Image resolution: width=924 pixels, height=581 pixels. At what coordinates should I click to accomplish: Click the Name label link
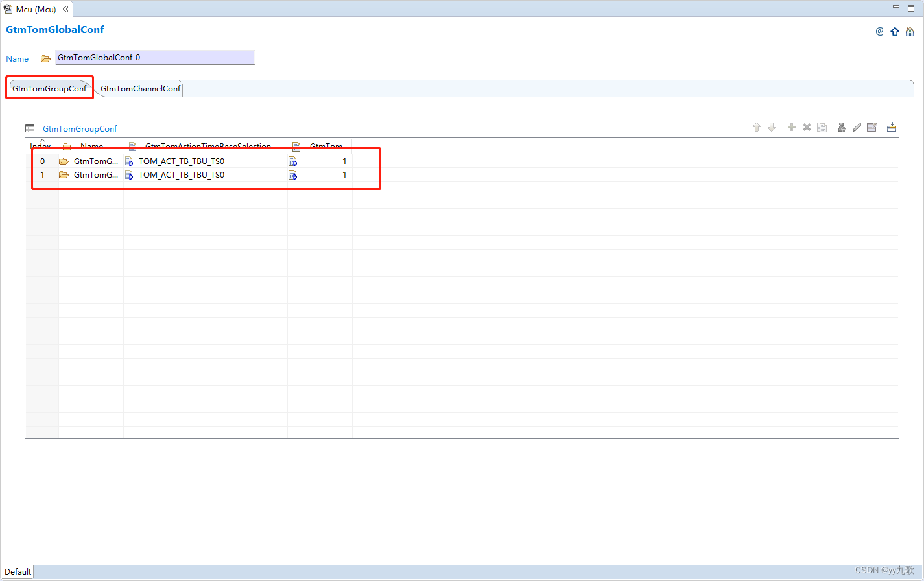coord(18,59)
